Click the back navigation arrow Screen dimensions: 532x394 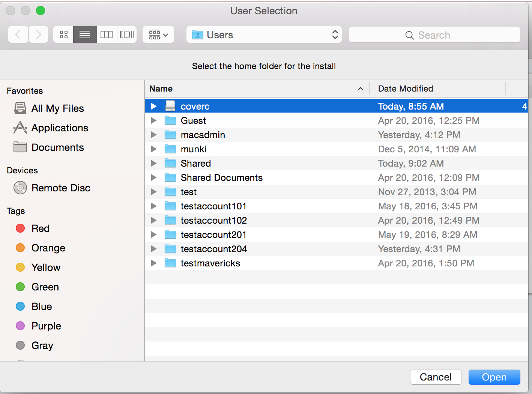point(18,35)
